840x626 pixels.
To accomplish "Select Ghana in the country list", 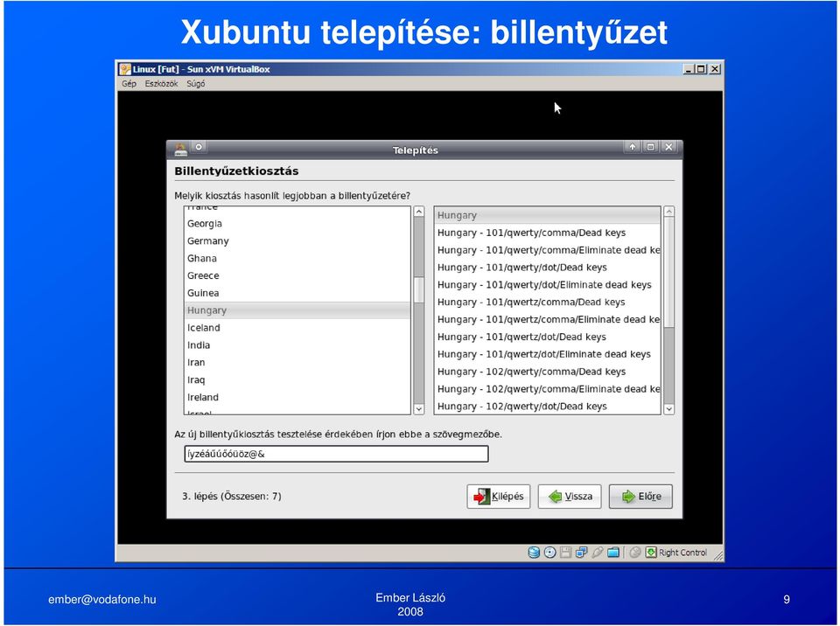I will (x=297, y=259).
